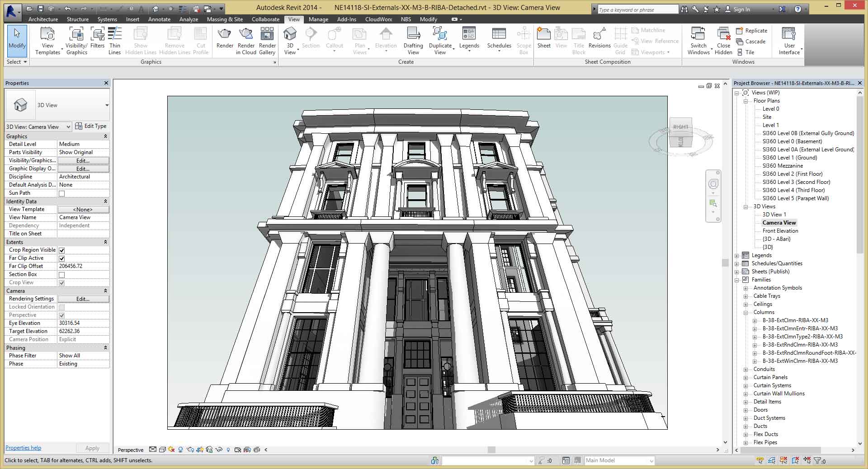Click the Apply button in Properties
This screenshot has height=469, width=868.
pyautogui.click(x=92, y=448)
